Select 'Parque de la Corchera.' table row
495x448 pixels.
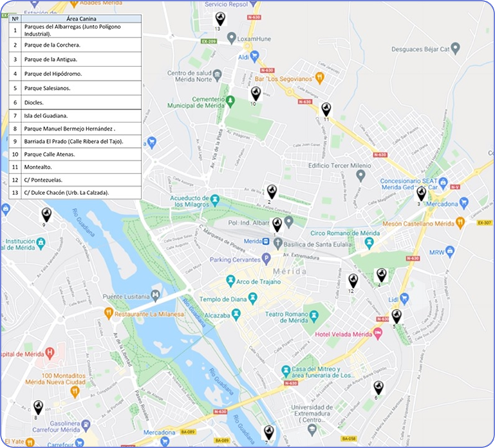pos(75,45)
